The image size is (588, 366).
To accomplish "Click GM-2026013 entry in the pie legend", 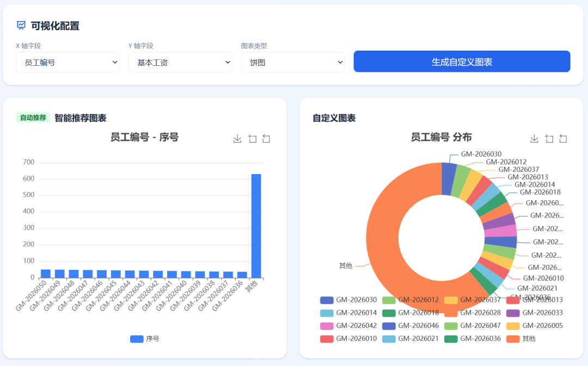I will point(535,300).
